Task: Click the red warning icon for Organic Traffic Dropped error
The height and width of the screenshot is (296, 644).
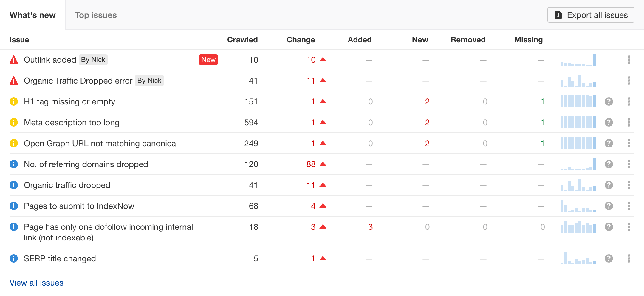Action: pos(13,81)
